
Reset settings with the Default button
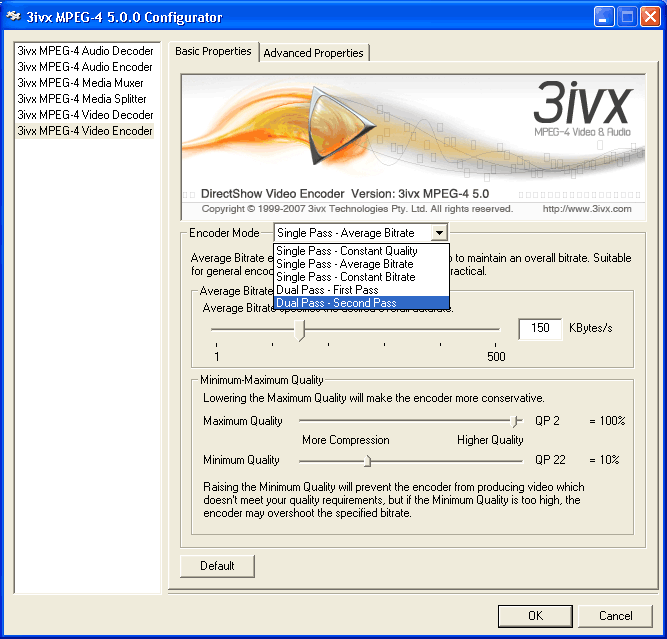pyautogui.click(x=217, y=566)
